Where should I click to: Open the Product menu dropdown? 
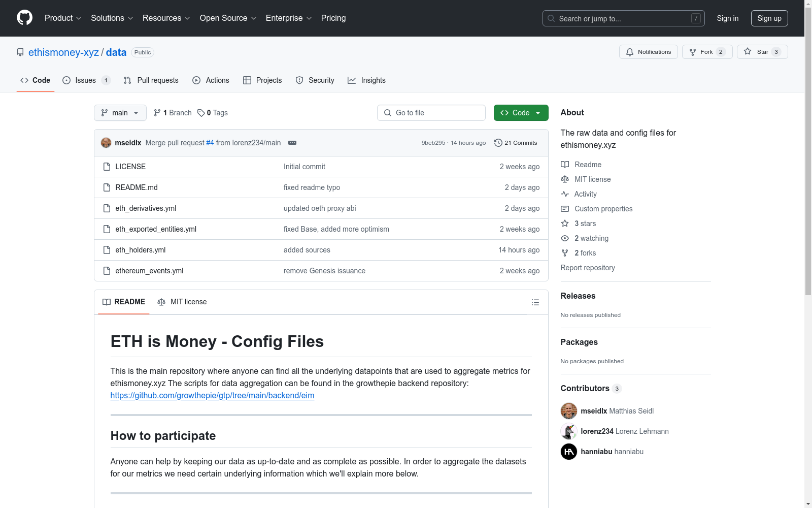click(x=63, y=18)
